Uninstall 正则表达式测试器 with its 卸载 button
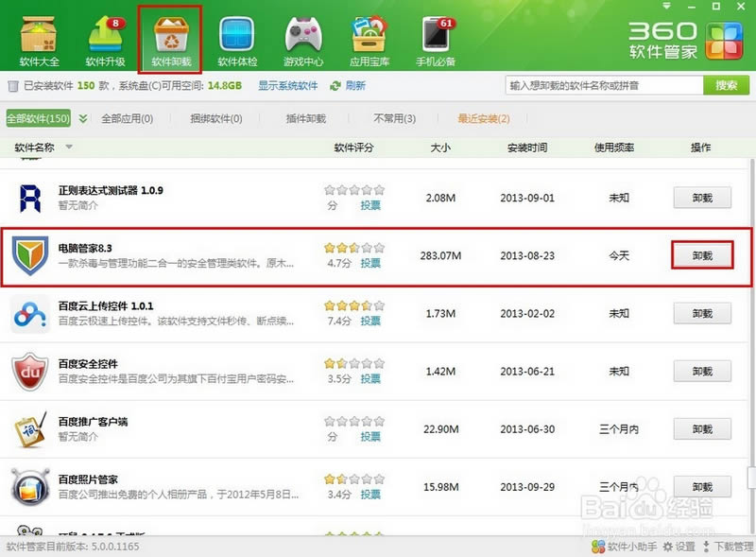The image size is (756, 557). coord(702,198)
